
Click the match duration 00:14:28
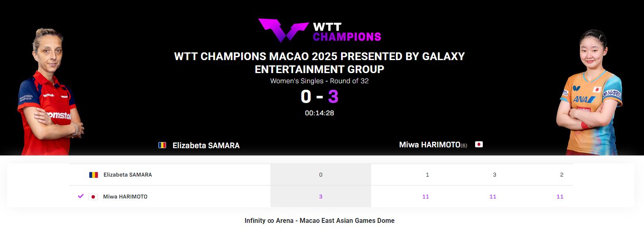(x=319, y=113)
